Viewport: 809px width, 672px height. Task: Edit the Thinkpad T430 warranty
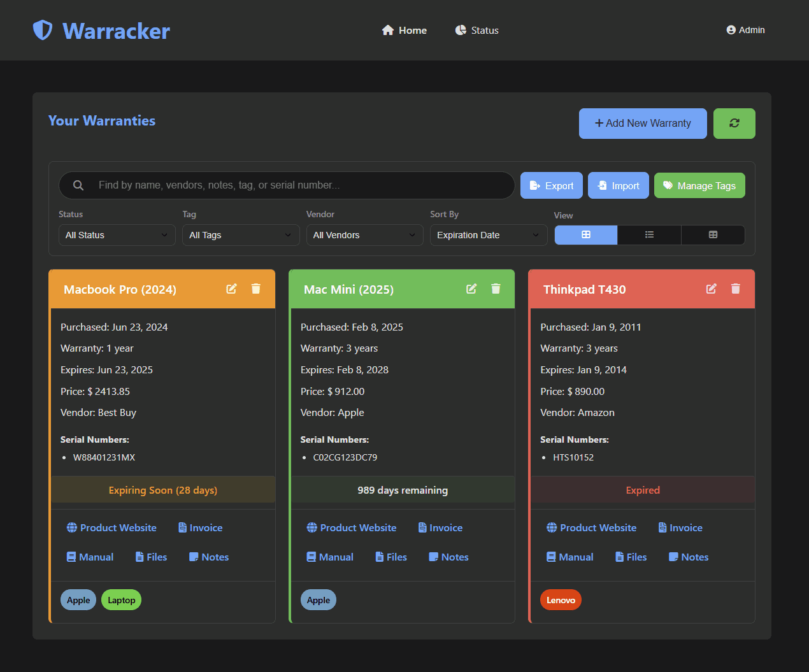coord(712,289)
